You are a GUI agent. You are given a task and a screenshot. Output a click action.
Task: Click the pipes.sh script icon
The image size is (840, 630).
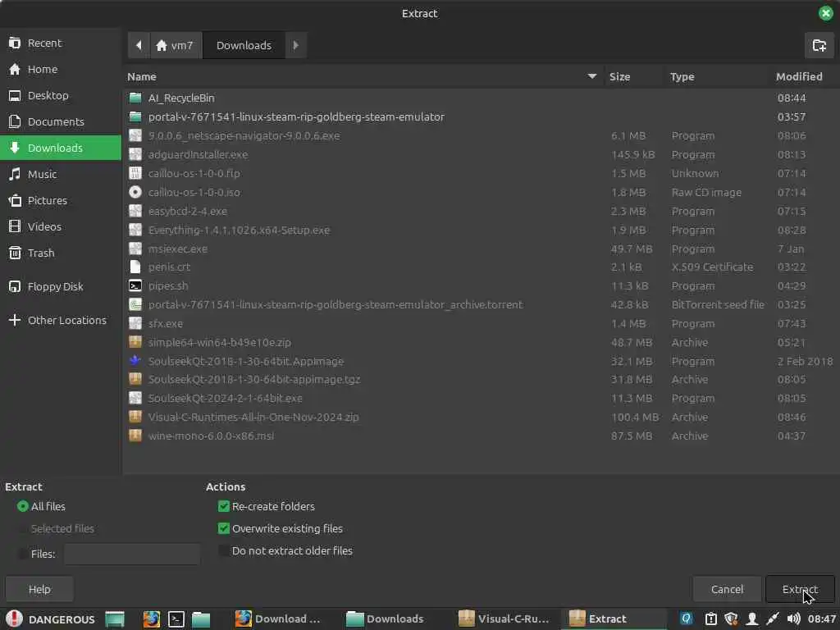[135, 285]
